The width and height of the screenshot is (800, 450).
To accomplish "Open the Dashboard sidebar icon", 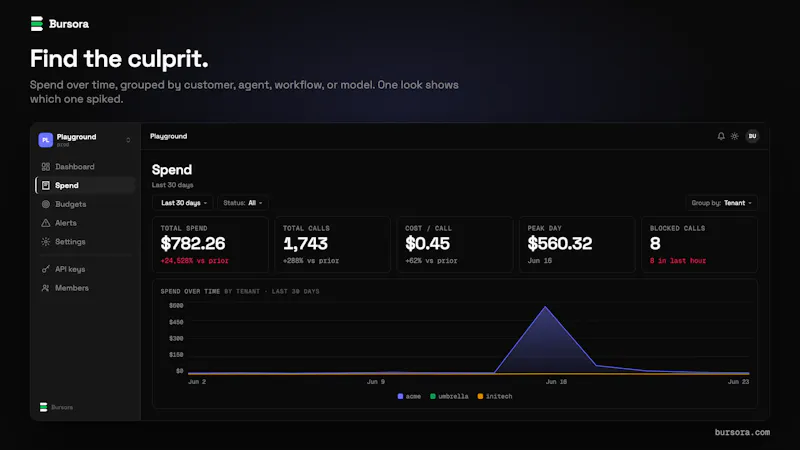I will pyautogui.click(x=45, y=166).
